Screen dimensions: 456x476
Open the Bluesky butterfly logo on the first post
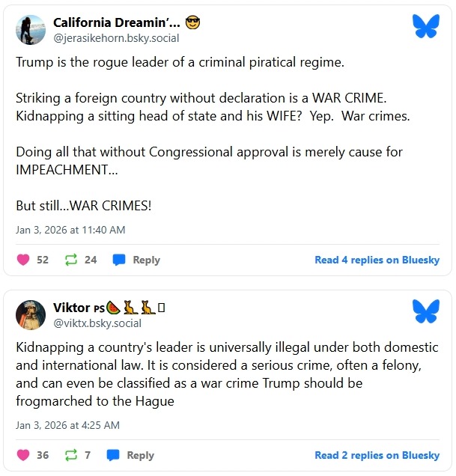[425, 27]
